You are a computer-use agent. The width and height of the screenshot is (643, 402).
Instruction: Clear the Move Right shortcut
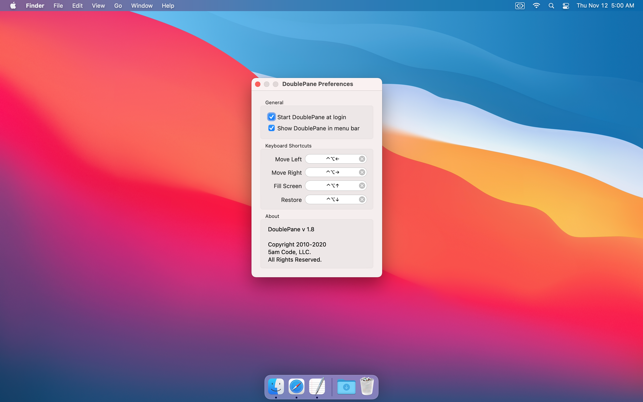(x=362, y=172)
